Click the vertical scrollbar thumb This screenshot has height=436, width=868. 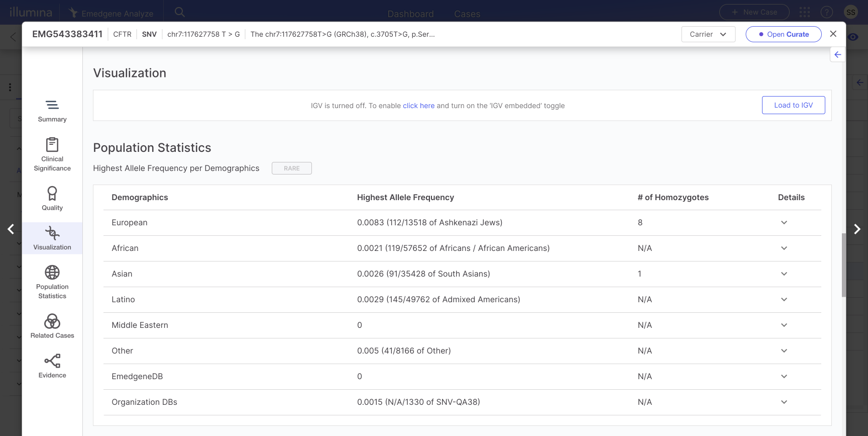[843, 265]
